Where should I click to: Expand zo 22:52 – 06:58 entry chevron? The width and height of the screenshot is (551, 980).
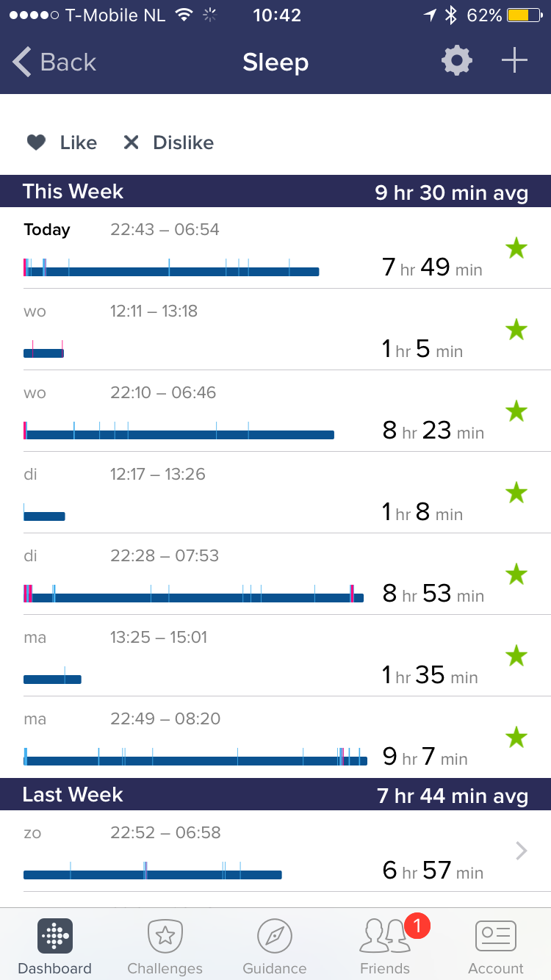click(x=522, y=851)
